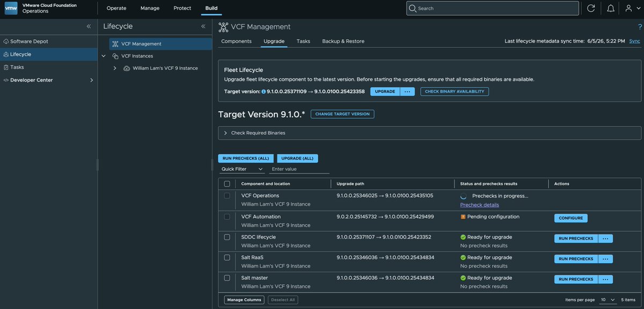Expand William Lam's VCF 9 Instance node
The height and width of the screenshot is (309, 644).
coord(114,68)
